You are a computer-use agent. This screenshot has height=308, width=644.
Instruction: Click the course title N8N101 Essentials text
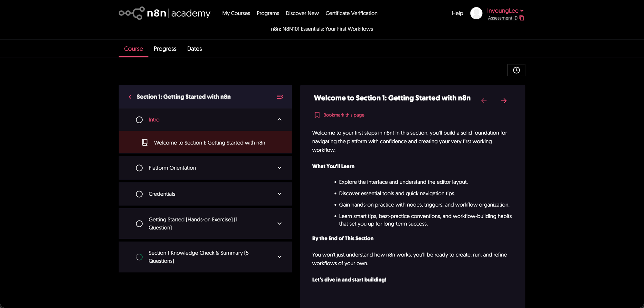pos(322,29)
